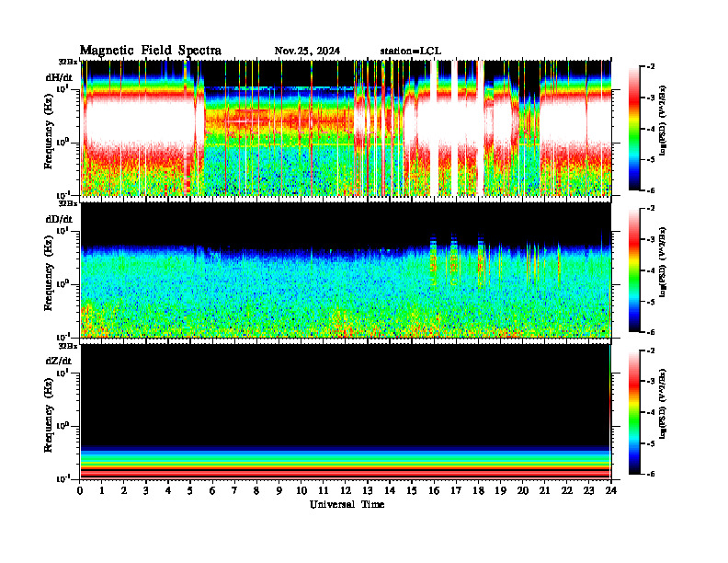Click the color bar beside the dH/dt panel
Screen dimensions: 728x563
pyautogui.click(x=634, y=129)
